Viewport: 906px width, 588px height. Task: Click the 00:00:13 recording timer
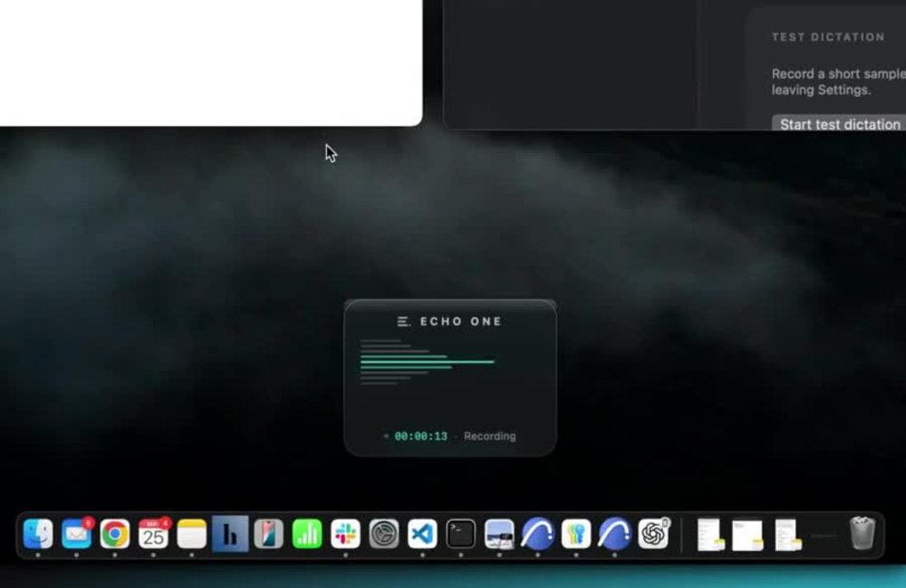pos(420,436)
